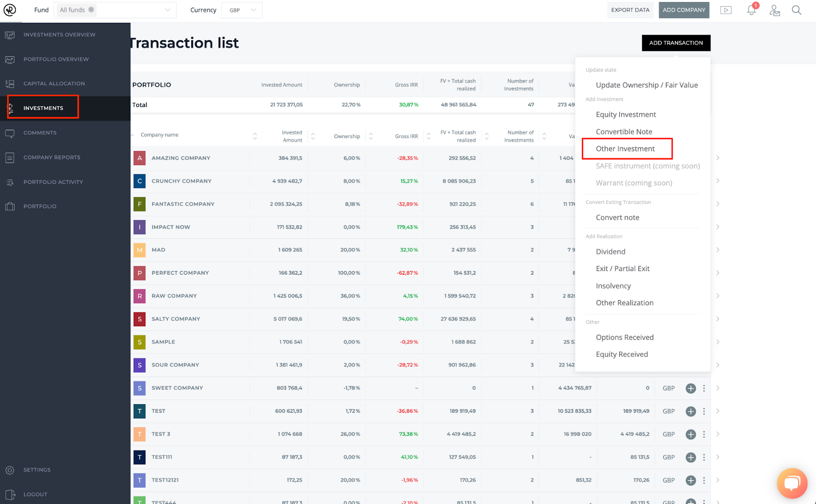The height and width of the screenshot is (504, 816).
Task: Click the plus icon in the TEST12121 row
Action: tap(691, 481)
